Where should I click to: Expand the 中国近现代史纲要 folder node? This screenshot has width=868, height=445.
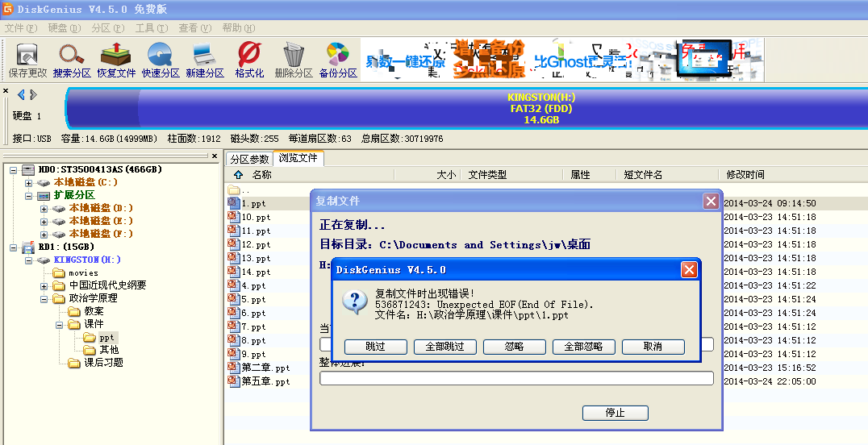tap(44, 286)
